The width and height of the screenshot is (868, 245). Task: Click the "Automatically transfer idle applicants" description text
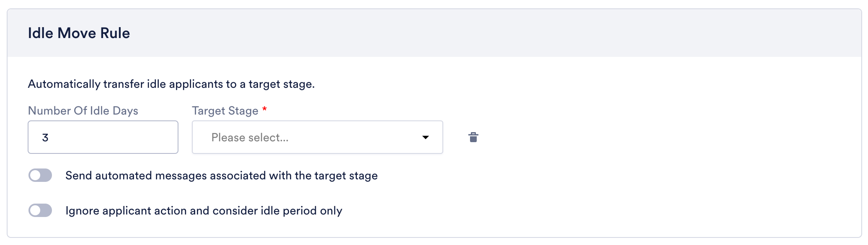(x=171, y=84)
